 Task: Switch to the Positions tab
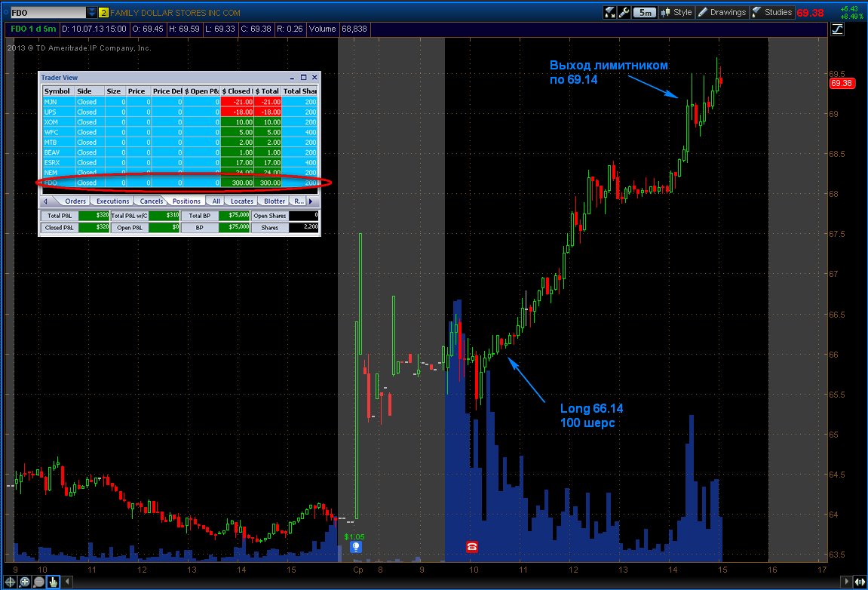(x=186, y=201)
